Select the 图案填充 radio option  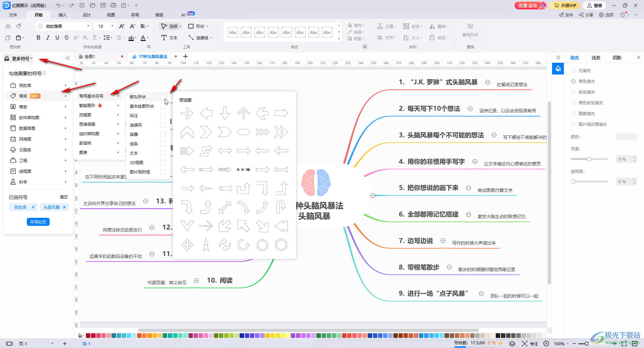click(x=573, y=114)
